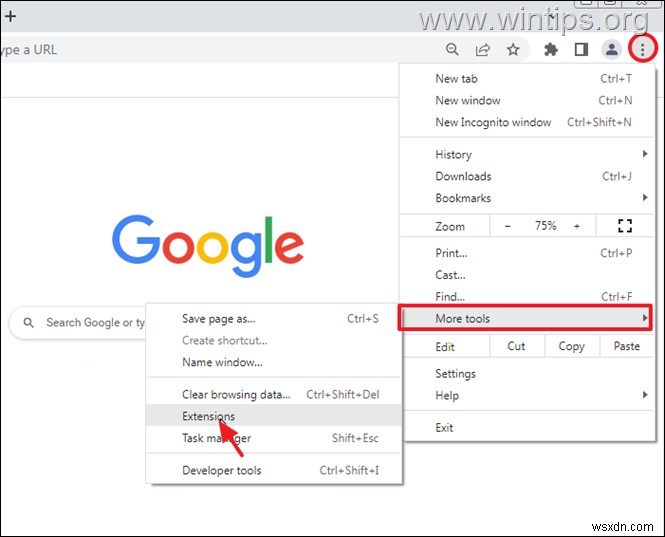This screenshot has height=537, width=665.
Task: Click the Google logo
Action: tap(208, 245)
